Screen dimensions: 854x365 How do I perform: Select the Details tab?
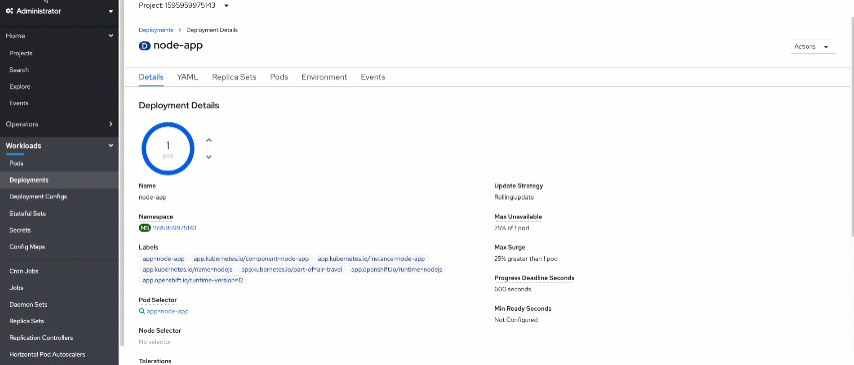[151, 77]
